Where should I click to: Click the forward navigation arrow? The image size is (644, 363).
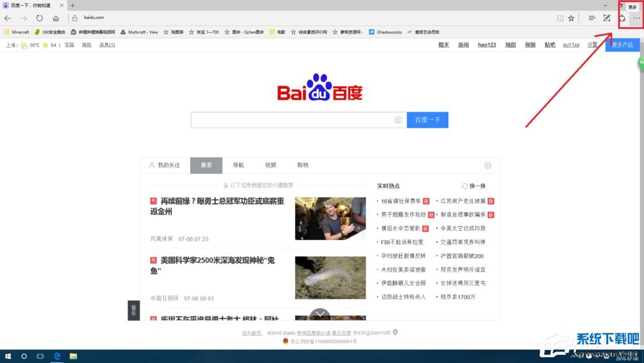24,18
